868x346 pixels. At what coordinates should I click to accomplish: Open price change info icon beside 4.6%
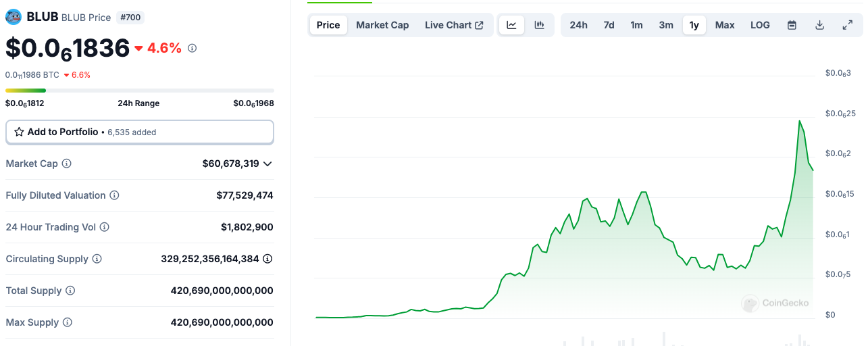pos(192,48)
